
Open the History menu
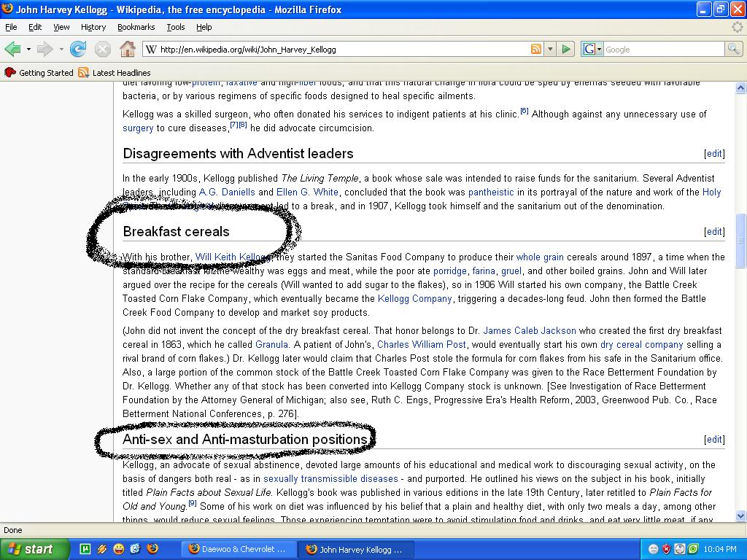click(x=93, y=27)
